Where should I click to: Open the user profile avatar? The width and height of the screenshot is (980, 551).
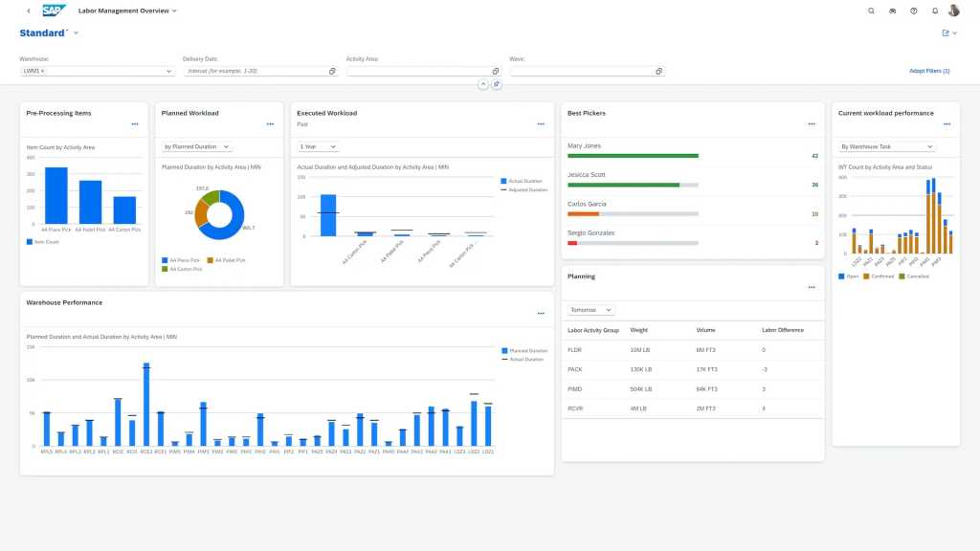pos(954,11)
